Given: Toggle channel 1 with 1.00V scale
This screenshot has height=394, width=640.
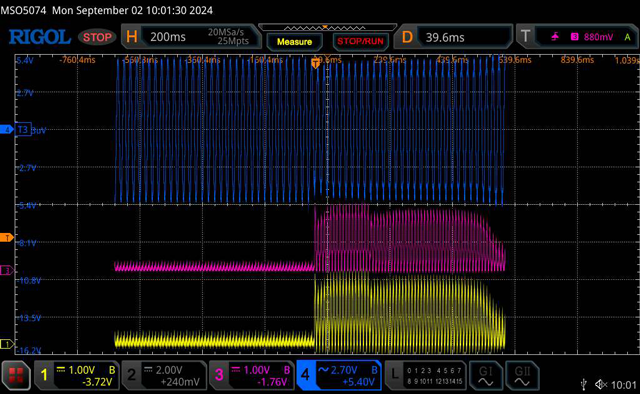Looking at the screenshot, I should (x=77, y=375).
